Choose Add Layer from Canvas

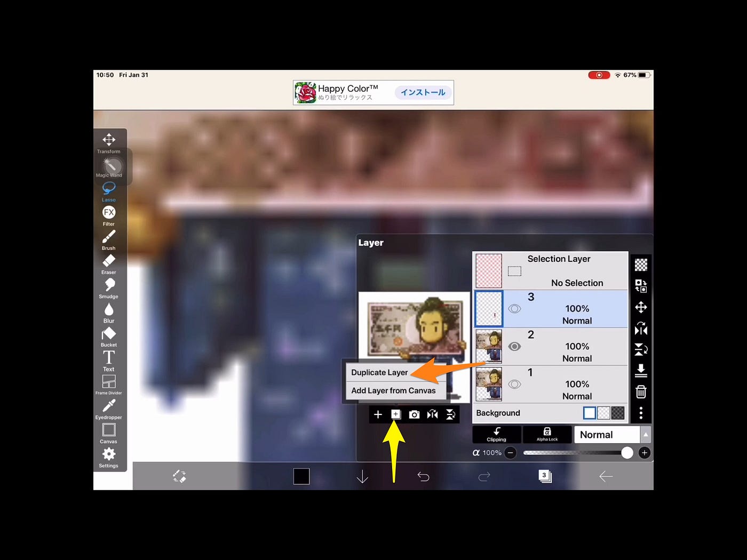(x=393, y=390)
